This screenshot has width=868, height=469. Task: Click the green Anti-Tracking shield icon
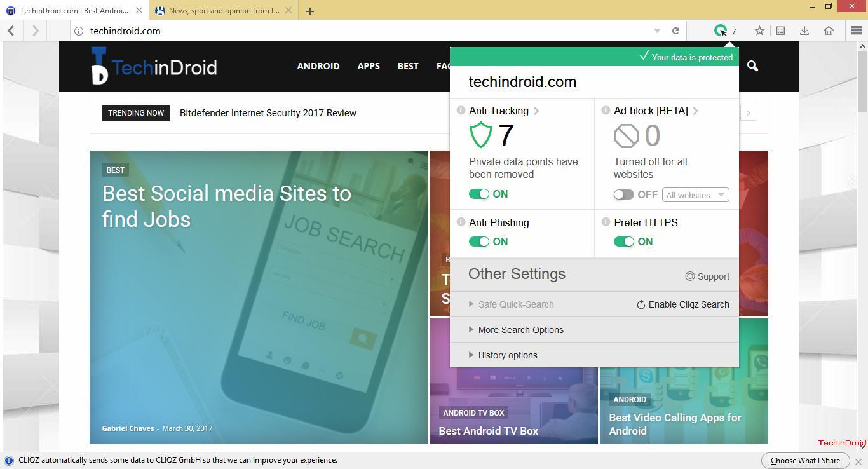click(x=481, y=135)
